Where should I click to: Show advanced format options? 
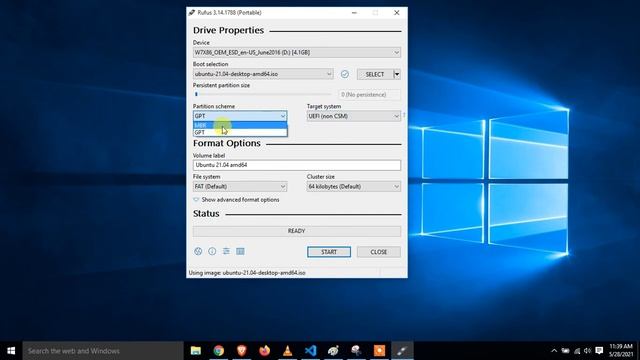coord(236,200)
